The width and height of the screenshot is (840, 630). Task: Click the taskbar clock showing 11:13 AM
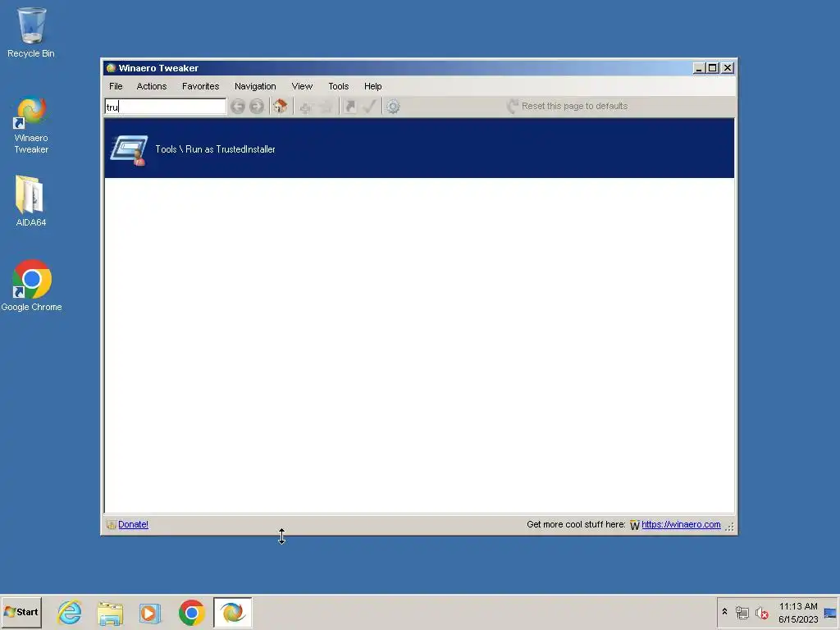click(x=798, y=613)
